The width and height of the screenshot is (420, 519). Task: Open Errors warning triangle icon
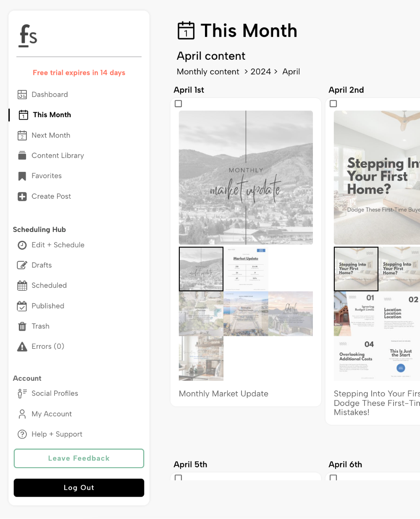[x=22, y=347]
